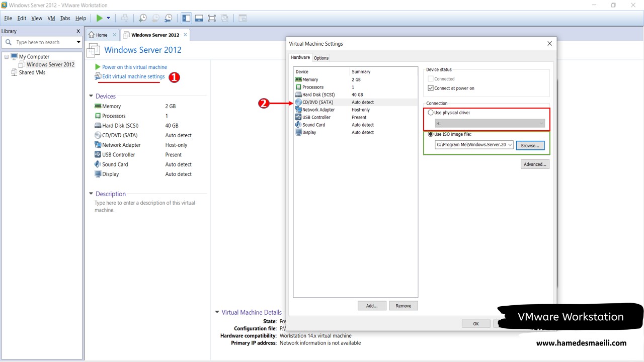Select CD/DVD (SATA) icon in settings list
644x362 pixels.
point(298,102)
